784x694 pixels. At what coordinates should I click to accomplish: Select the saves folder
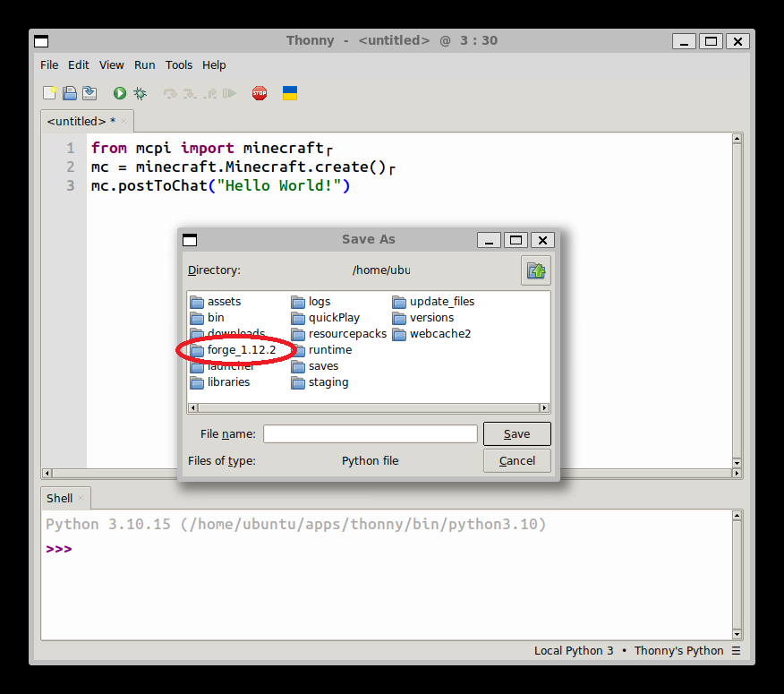pos(315,366)
